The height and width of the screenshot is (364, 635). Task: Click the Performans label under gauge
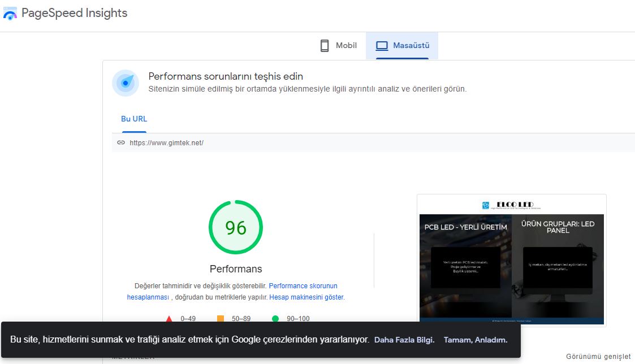236,269
